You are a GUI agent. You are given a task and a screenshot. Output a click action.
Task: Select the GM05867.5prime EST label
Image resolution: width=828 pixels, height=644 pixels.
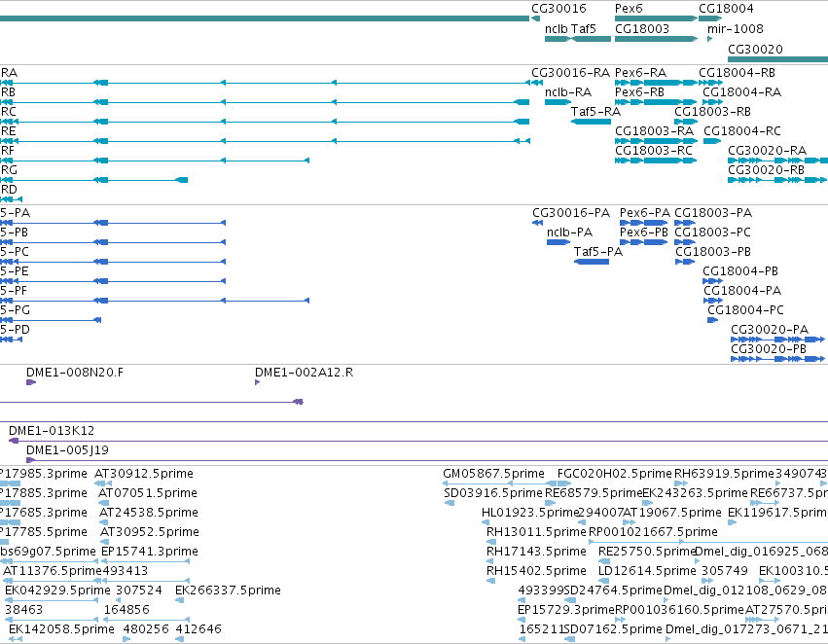pos(493,474)
